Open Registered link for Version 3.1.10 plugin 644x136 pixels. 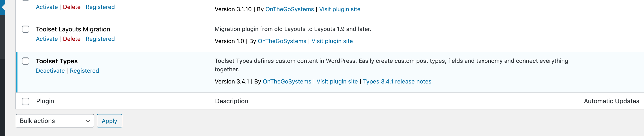100,7
